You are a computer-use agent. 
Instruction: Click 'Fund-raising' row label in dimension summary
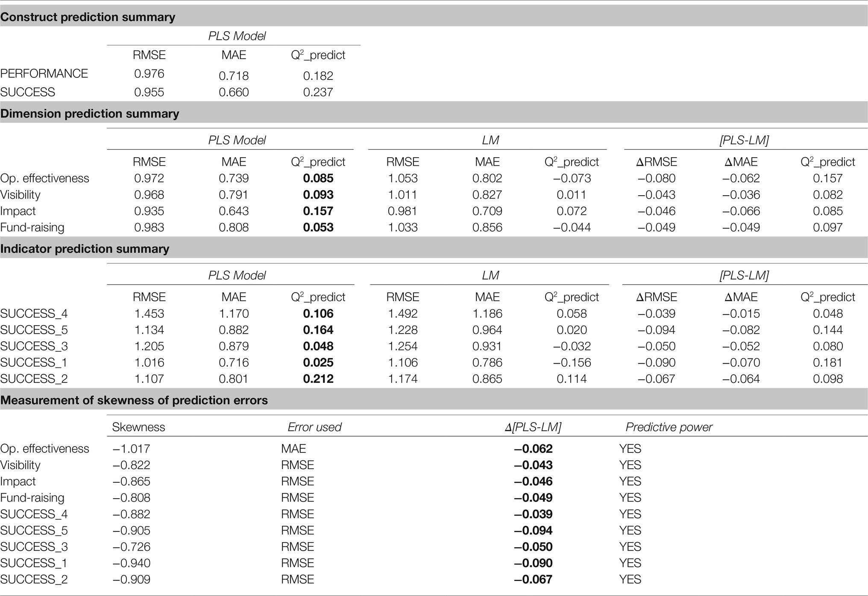pos(32,227)
